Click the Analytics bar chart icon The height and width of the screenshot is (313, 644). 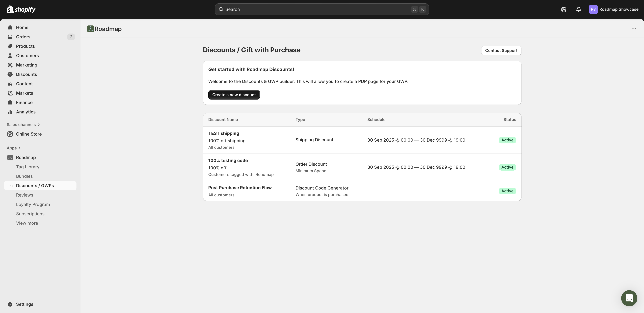click(x=10, y=112)
